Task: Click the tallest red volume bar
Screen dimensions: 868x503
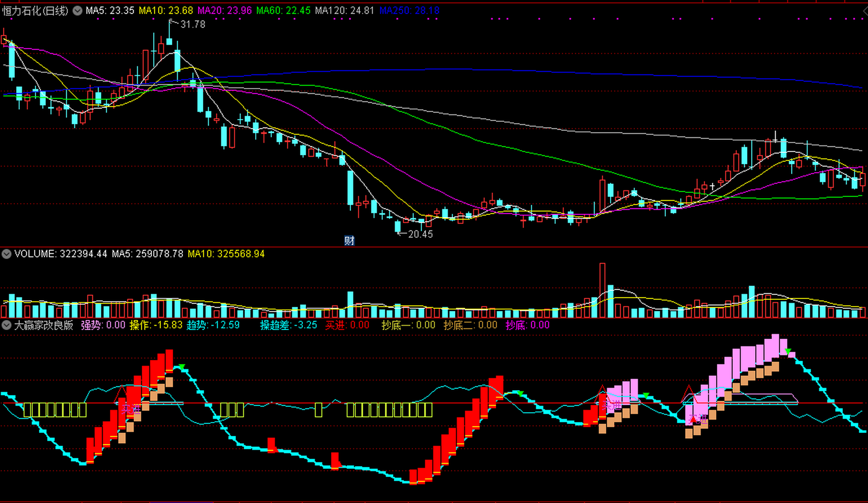Action: [602, 290]
